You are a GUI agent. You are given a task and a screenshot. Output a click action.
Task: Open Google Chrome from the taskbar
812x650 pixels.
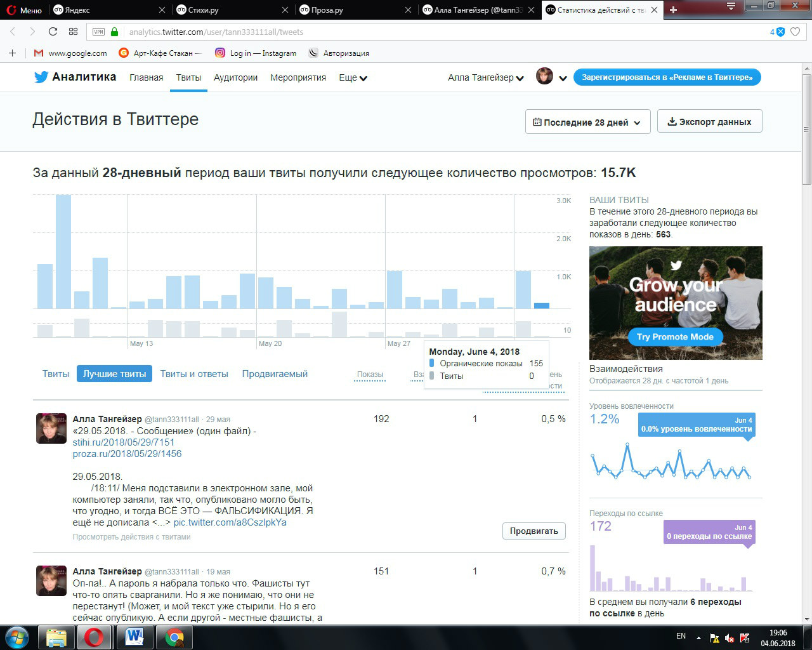174,637
